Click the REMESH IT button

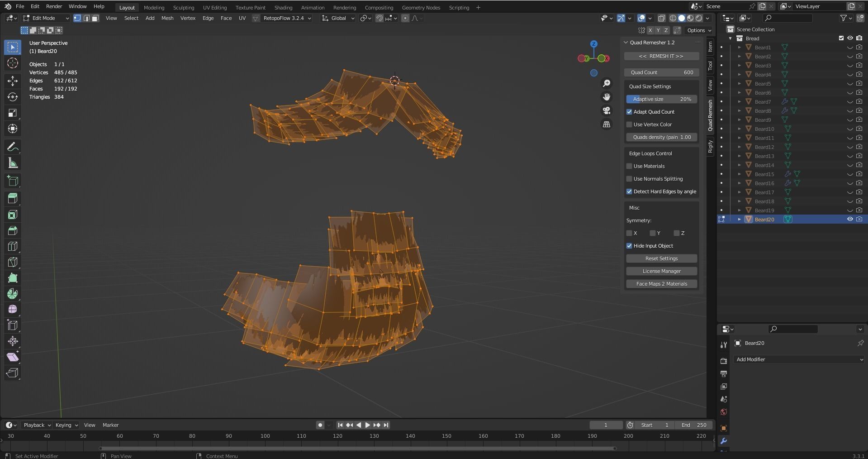[661, 56]
